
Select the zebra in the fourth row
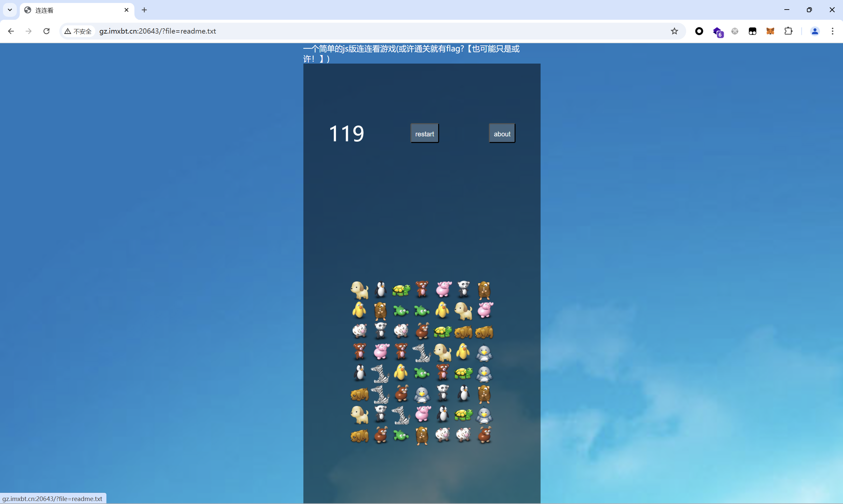coord(422,353)
